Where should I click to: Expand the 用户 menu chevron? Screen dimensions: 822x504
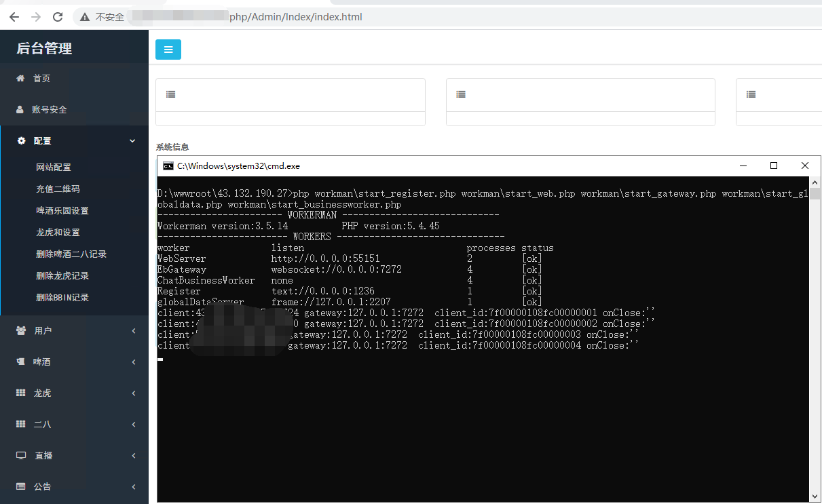click(133, 331)
